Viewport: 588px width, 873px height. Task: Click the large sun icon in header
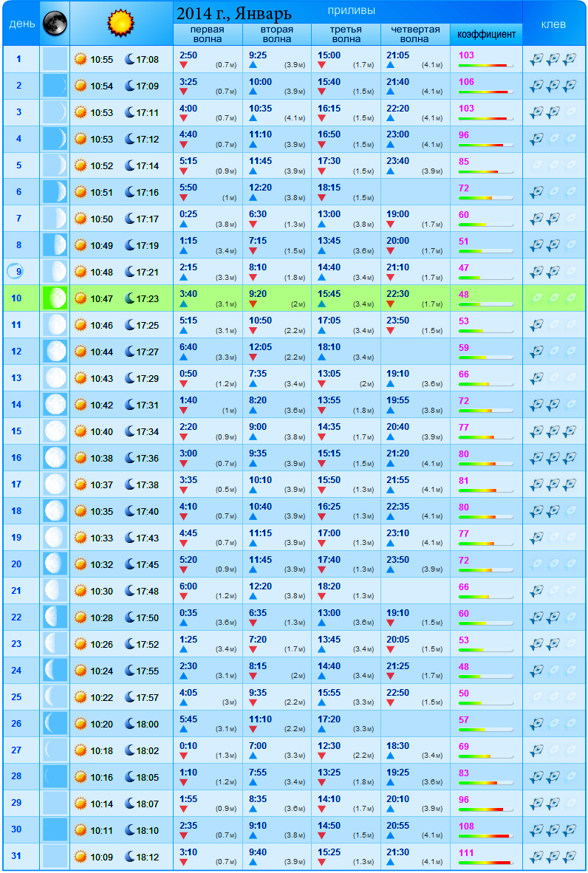[121, 23]
